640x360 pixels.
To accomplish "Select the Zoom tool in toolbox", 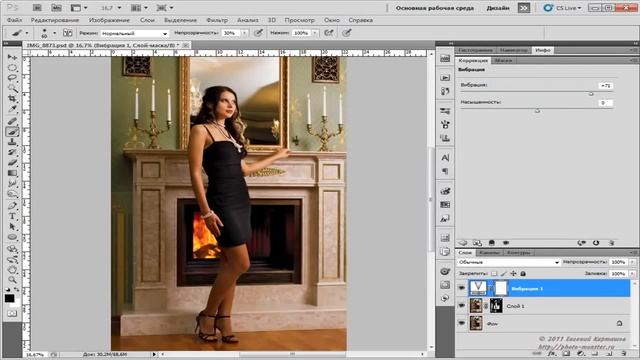I will pos(12,280).
